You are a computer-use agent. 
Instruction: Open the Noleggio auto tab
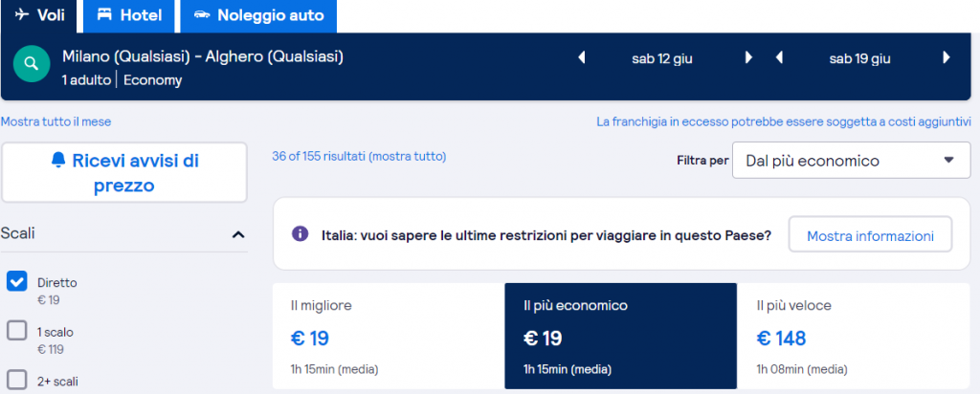coord(258,15)
